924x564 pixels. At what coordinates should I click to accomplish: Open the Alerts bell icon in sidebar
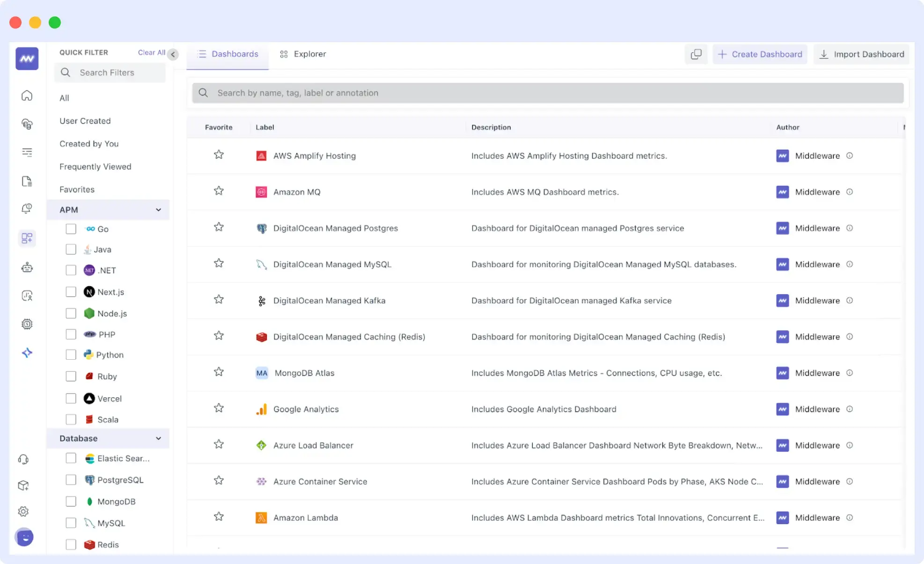27,208
